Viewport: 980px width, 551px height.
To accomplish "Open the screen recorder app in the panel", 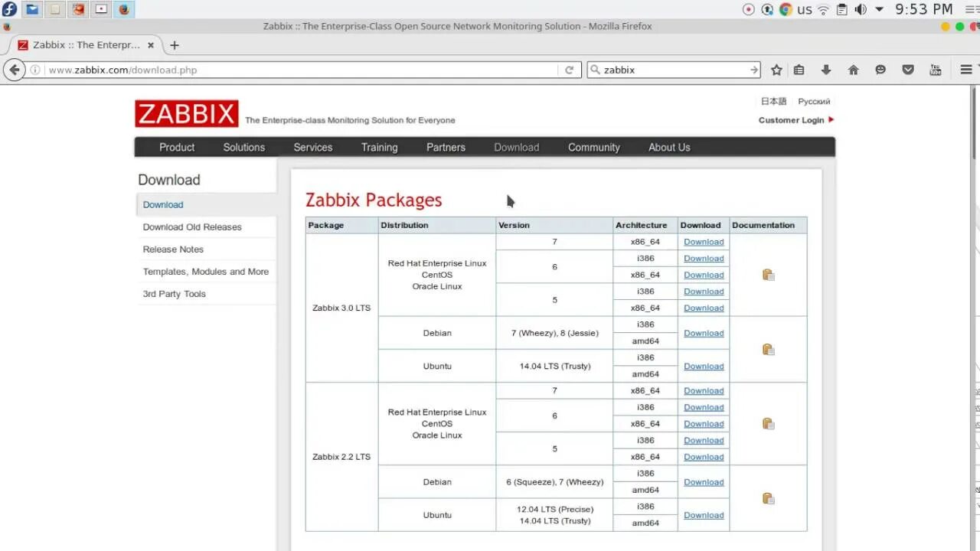I will tap(100, 9).
